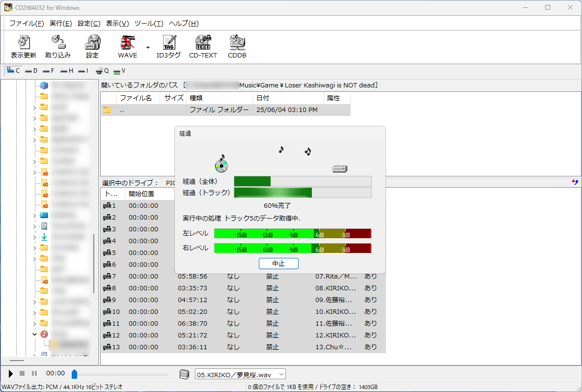Open the ID3タグ tag editor icon
The height and width of the screenshot is (392, 582).
pos(169,46)
